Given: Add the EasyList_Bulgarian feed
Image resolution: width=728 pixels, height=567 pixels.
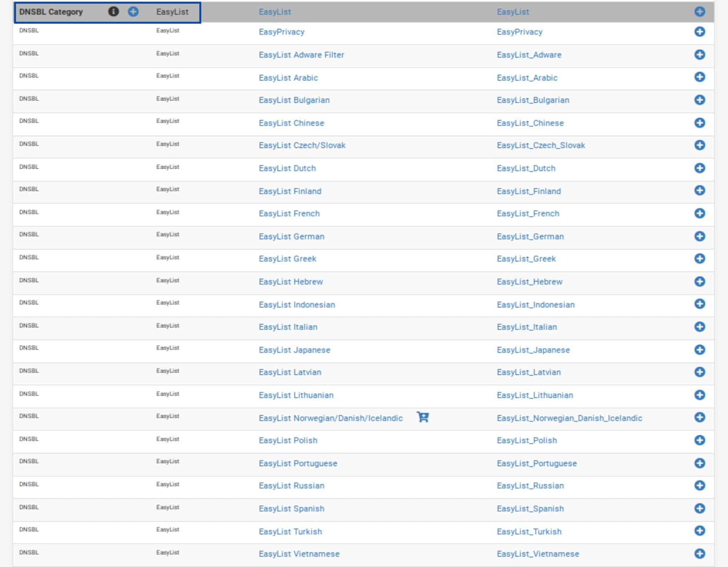Looking at the screenshot, I should pyautogui.click(x=699, y=100).
